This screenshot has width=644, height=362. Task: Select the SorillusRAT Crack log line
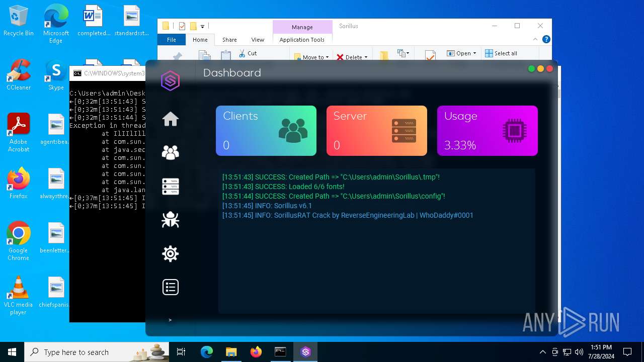348,215
